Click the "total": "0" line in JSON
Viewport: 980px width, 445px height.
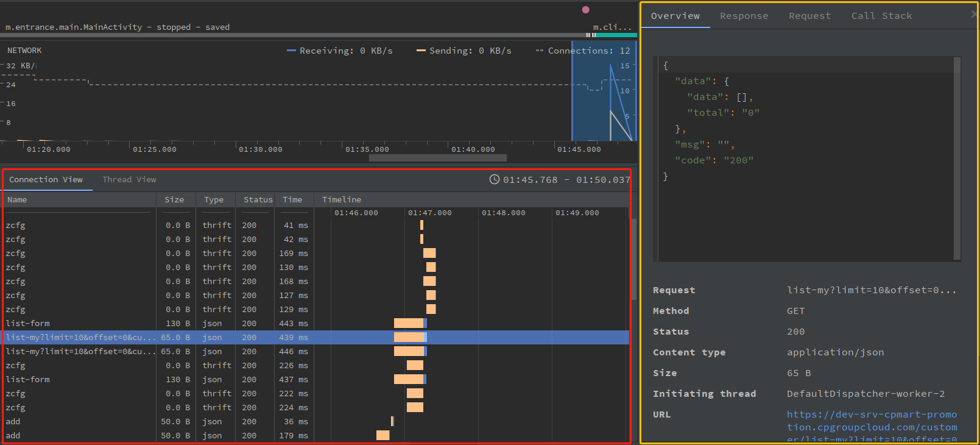(723, 113)
